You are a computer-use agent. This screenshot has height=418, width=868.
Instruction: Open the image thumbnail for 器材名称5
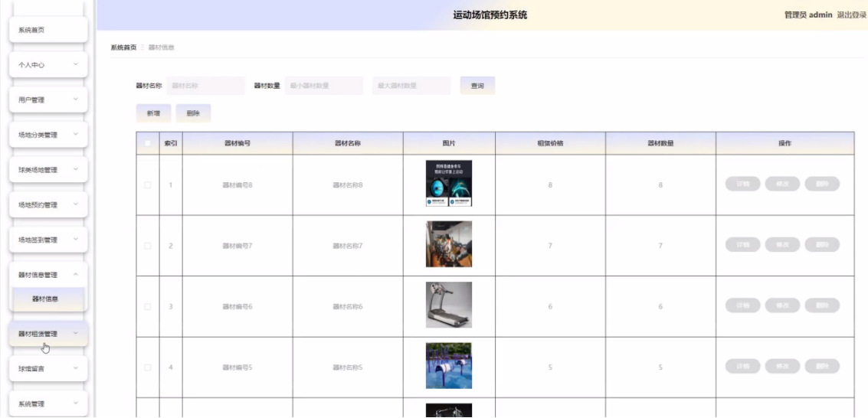(449, 365)
